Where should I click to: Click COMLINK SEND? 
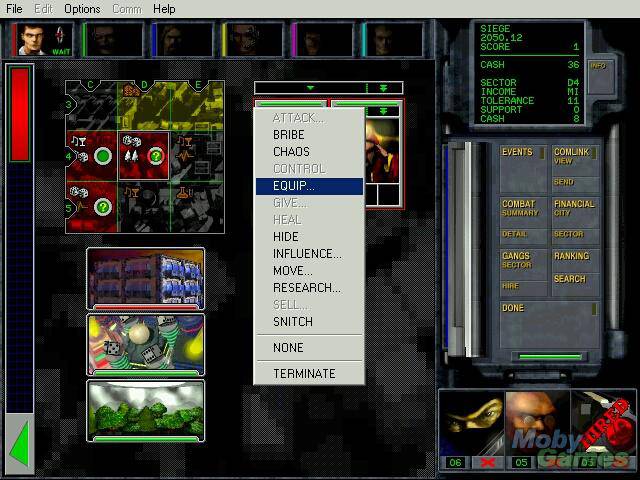point(575,184)
